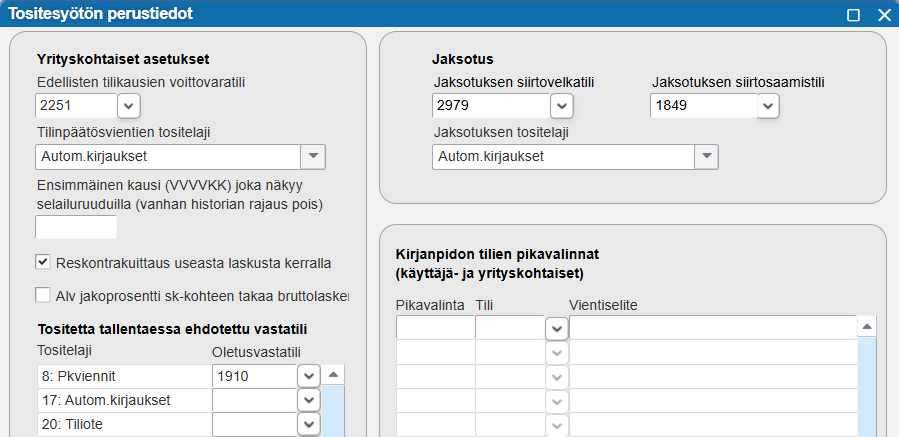The height and width of the screenshot is (437, 899).
Task: Click the Jaksotuksen tositelaji field showing Autom.kirjaukset
Action: coord(564,157)
